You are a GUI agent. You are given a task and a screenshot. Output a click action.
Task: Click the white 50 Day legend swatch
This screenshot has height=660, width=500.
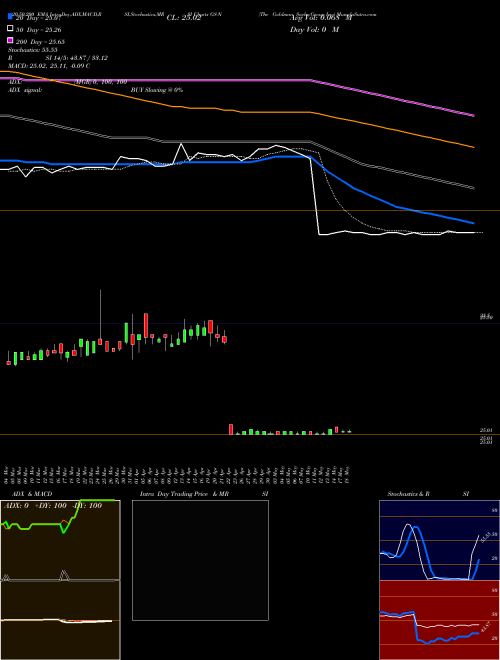pyautogui.click(x=10, y=29)
